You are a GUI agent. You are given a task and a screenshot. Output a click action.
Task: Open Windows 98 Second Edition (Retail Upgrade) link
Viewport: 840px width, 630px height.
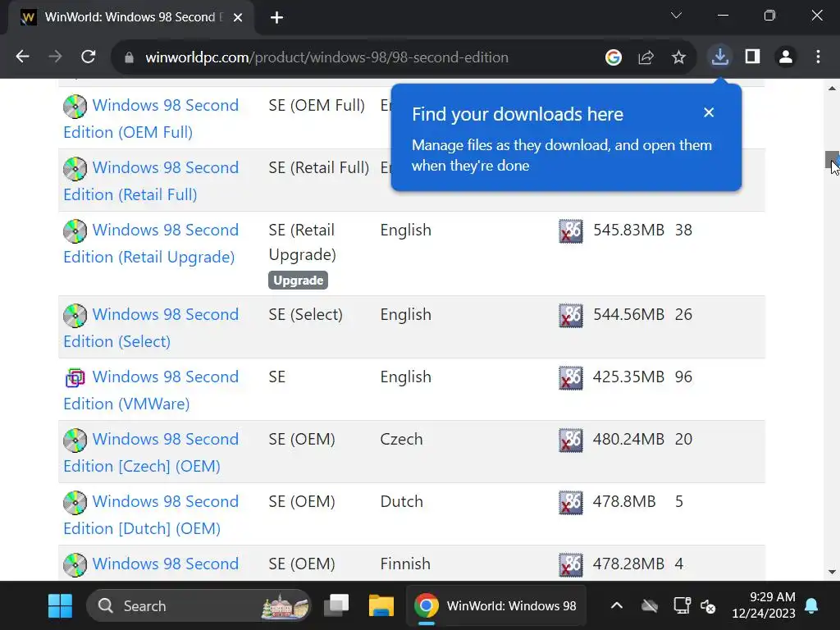pyautogui.click(x=151, y=243)
